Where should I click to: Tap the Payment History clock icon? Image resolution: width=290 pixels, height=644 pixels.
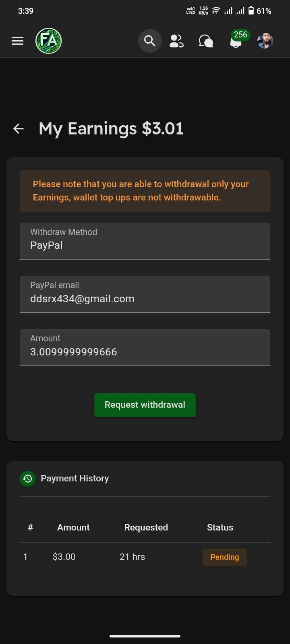27,479
